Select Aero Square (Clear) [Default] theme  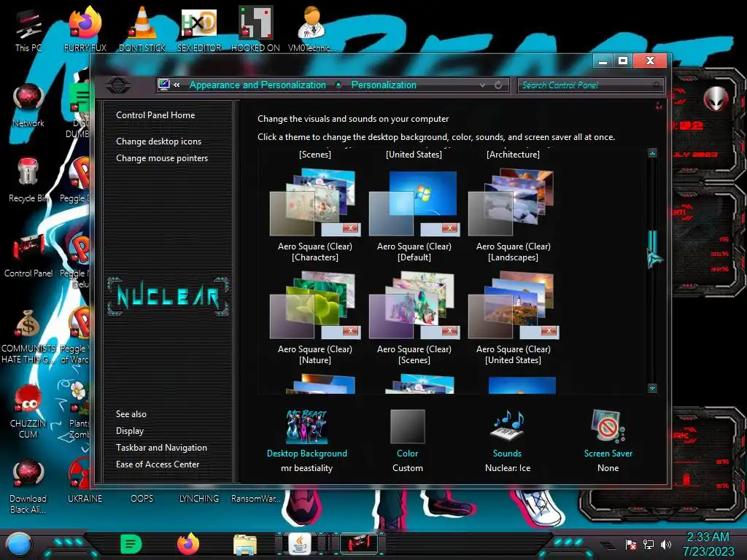(x=414, y=215)
